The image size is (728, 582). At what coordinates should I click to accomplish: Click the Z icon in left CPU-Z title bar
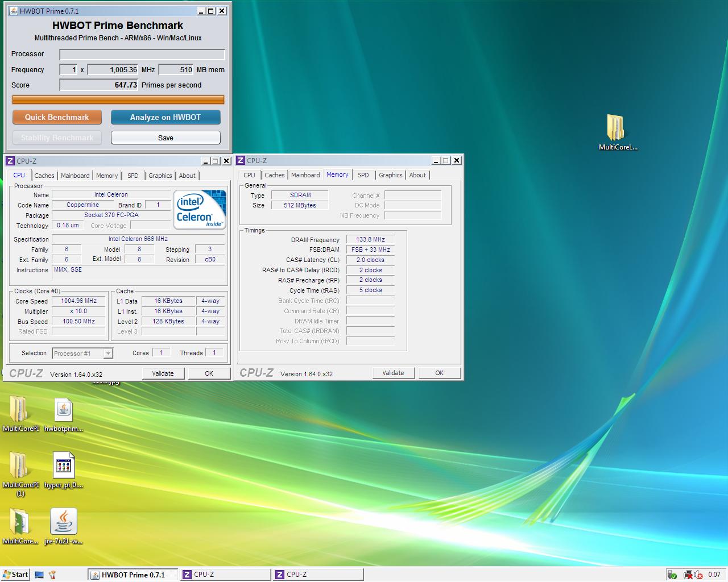[x=10, y=161]
